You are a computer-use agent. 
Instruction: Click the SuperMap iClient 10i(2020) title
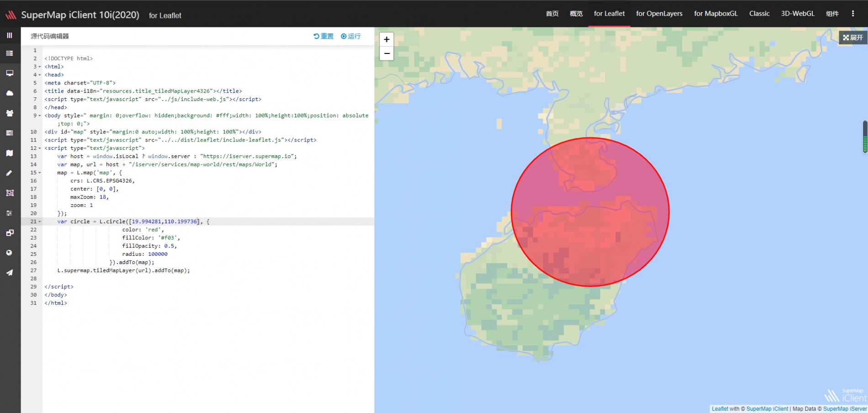(80, 15)
